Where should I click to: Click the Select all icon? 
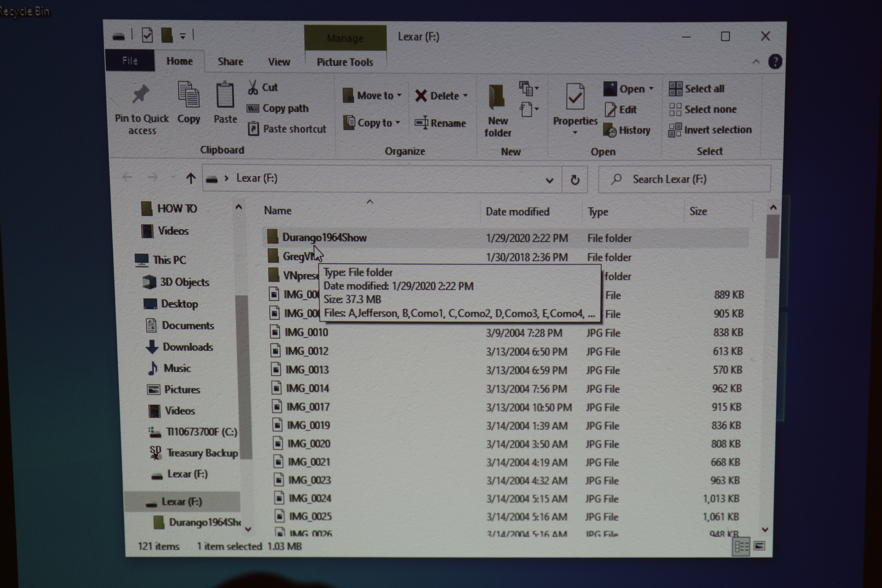click(675, 89)
